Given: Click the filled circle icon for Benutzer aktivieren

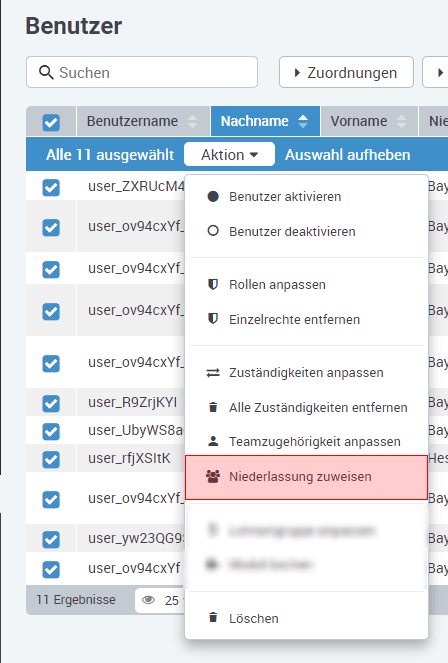Looking at the screenshot, I should [x=213, y=197].
